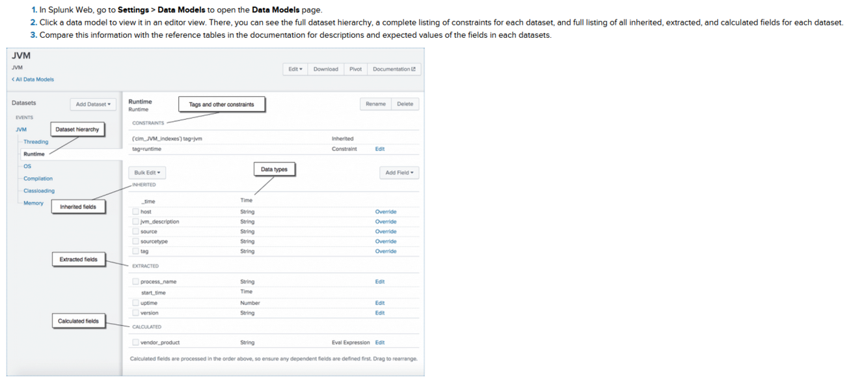Click the Download button
868x379 pixels.
click(325, 69)
